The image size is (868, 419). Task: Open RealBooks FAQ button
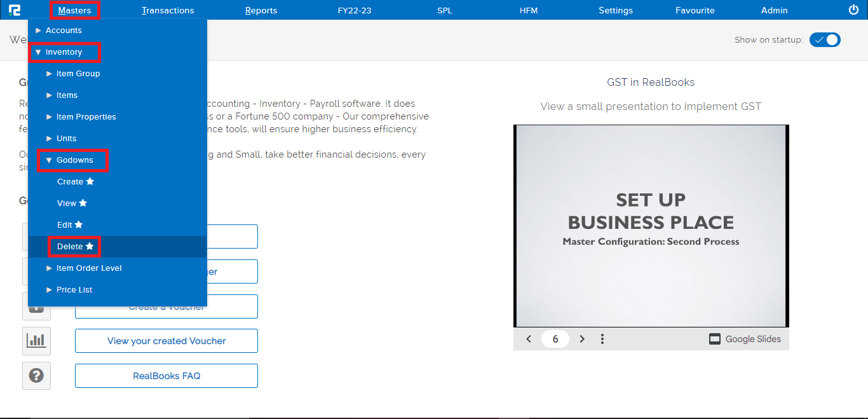click(x=166, y=376)
